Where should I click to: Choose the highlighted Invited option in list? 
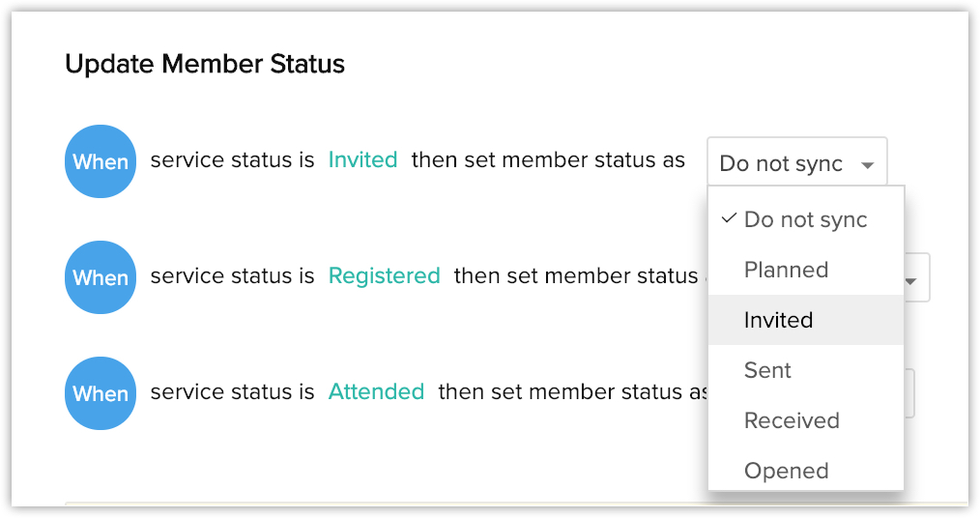[778, 320]
